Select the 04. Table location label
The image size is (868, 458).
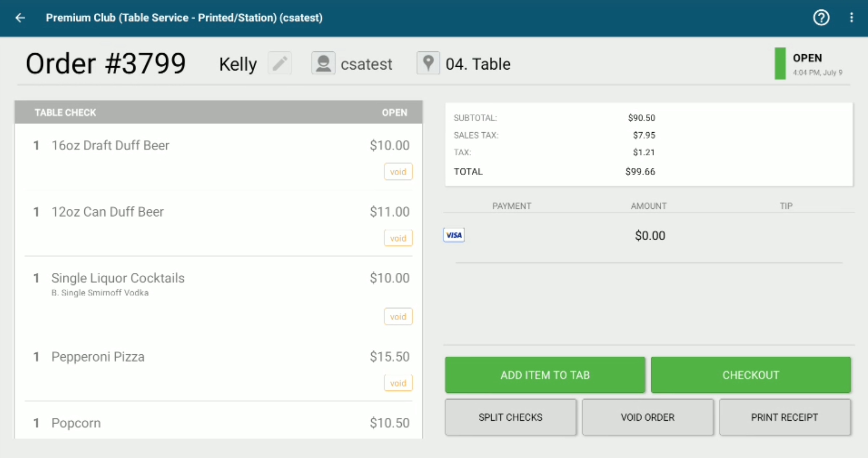point(478,64)
